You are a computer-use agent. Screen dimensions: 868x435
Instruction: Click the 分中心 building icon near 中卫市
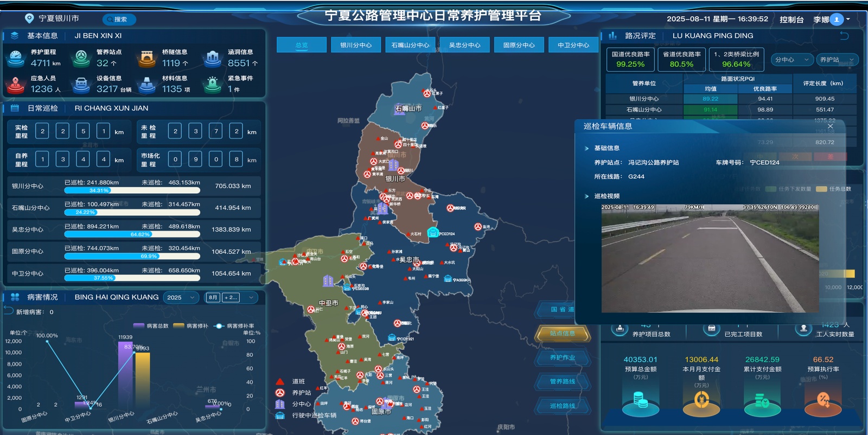click(x=328, y=280)
